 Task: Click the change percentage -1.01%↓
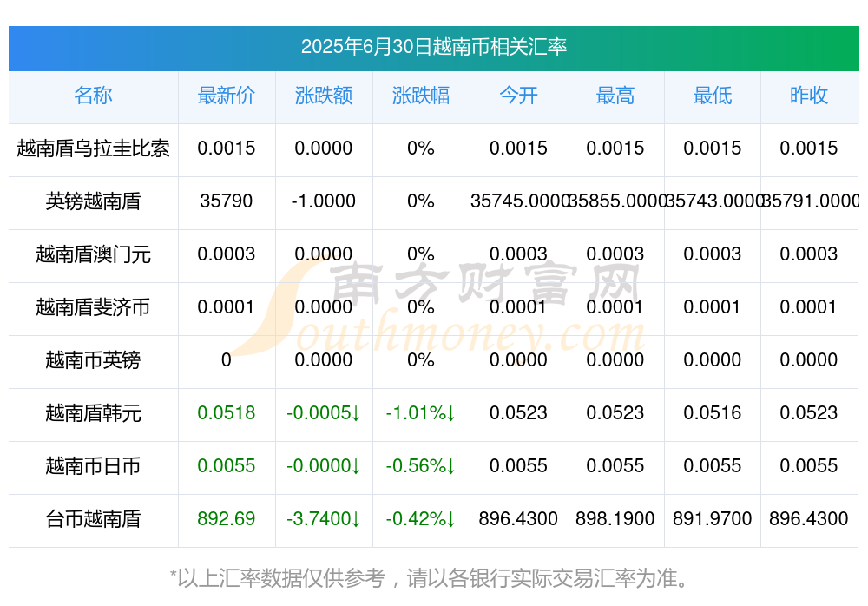coord(421,413)
